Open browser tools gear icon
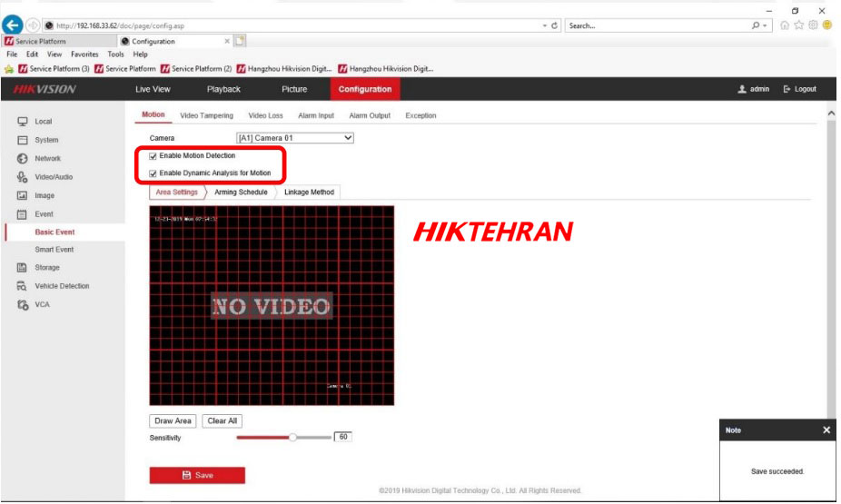Image resolution: width=841 pixels, height=504 pixels. (813, 25)
